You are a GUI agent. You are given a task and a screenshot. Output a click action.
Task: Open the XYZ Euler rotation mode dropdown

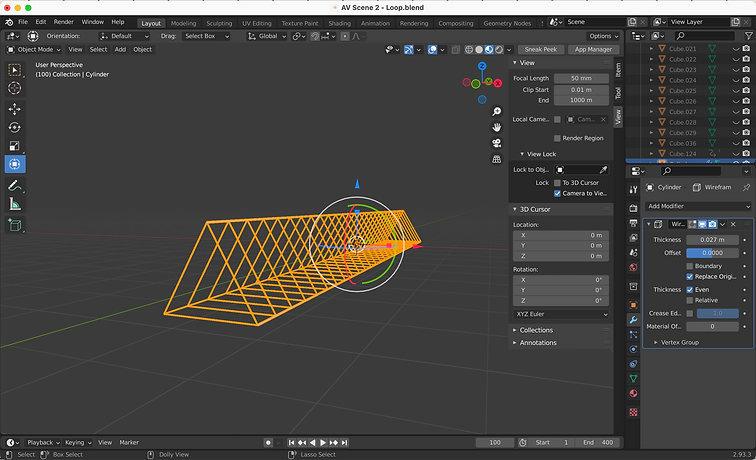point(561,314)
